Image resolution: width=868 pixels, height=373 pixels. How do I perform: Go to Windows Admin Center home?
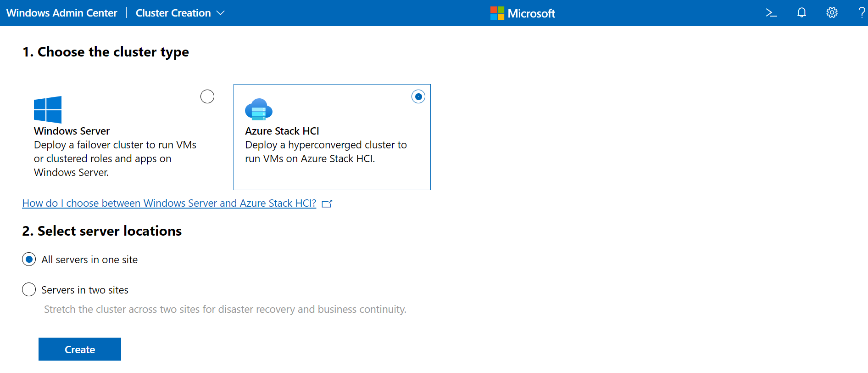point(62,13)
